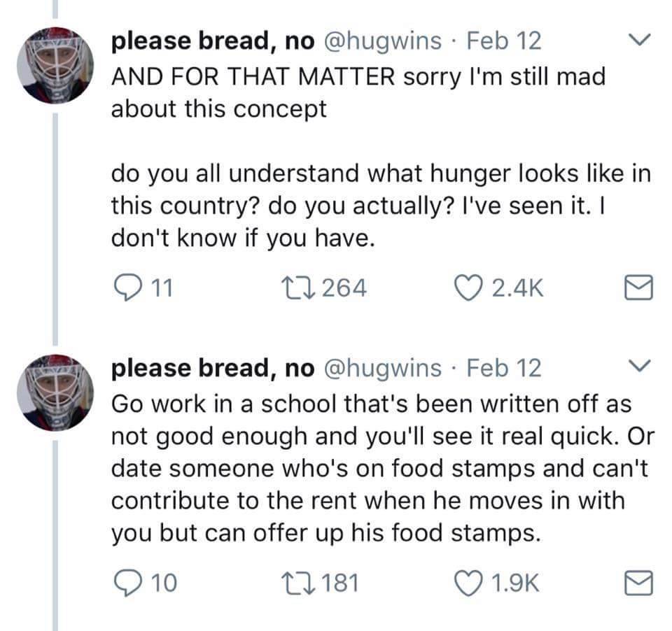
Task: Open the first tweet's chevron options menu
Action: click(638, 39)
